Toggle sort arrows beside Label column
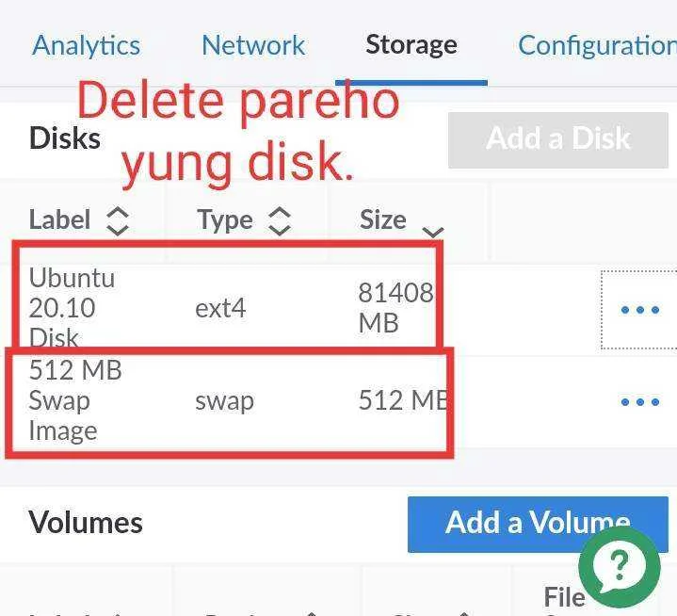The height and width of the screenshot is (616, 677). pos(118,220)
